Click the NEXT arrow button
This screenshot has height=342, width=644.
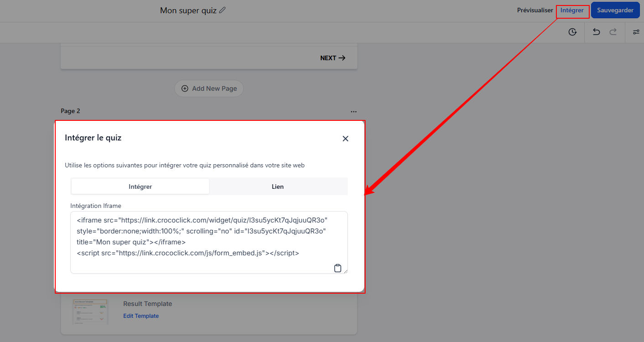[333, 58]
